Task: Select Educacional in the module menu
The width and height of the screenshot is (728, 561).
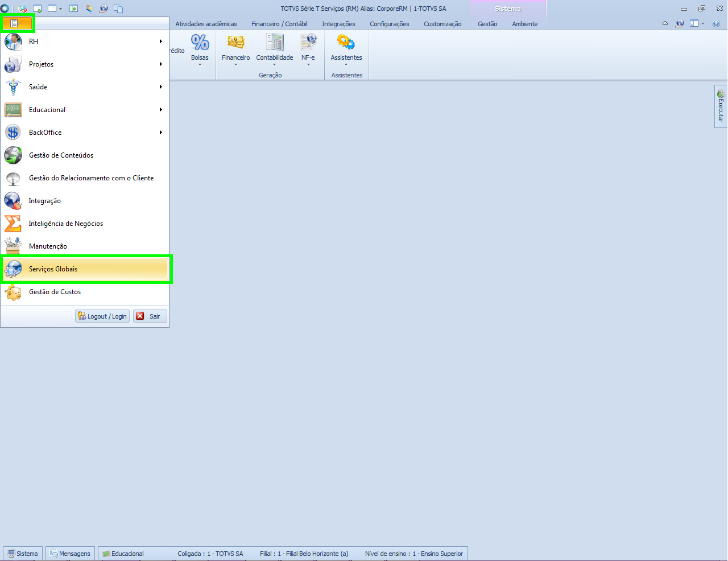Action: [x=85, y=110]
